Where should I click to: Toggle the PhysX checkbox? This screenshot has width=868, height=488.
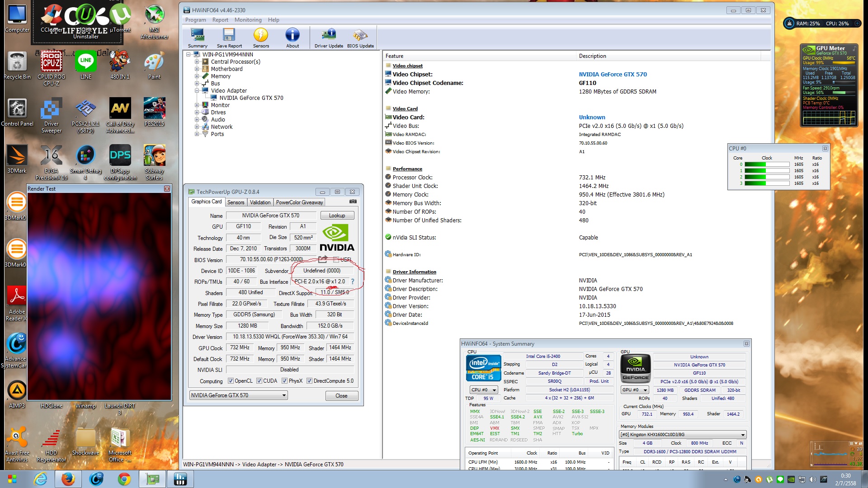pyautogui.click(x=284, y=381)
